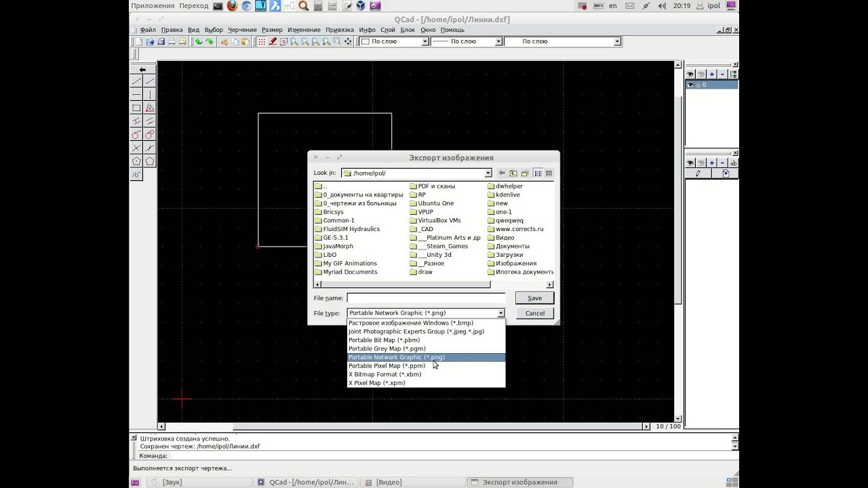Add a new layer with plus button
Viewport: 868px width, 488px height.
712,74
